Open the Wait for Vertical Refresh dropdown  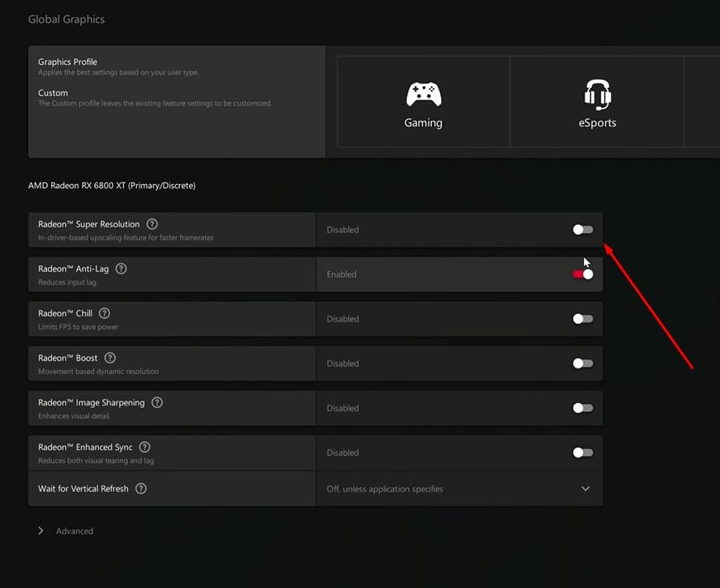(x=585, y=488)
